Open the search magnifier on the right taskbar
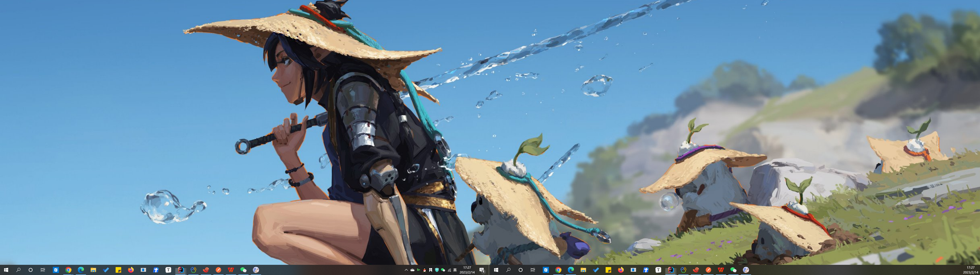980x275 pixels. [x=508, y=270]
